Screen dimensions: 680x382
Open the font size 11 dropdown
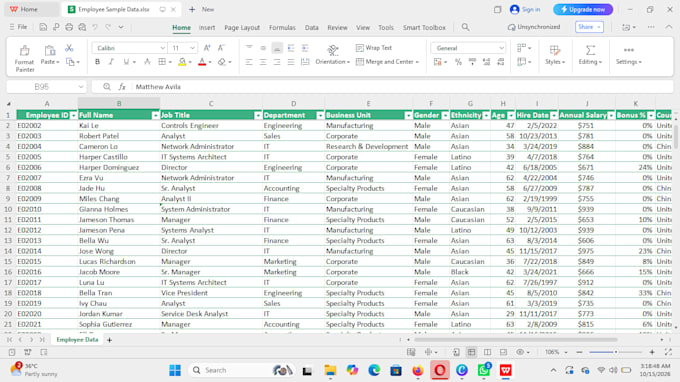[192, 48]
